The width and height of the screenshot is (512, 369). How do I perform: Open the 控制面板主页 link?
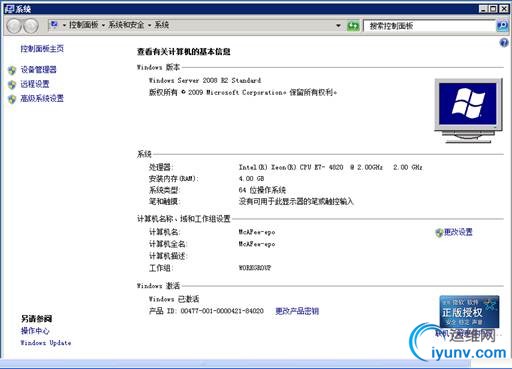pos(42,49)
